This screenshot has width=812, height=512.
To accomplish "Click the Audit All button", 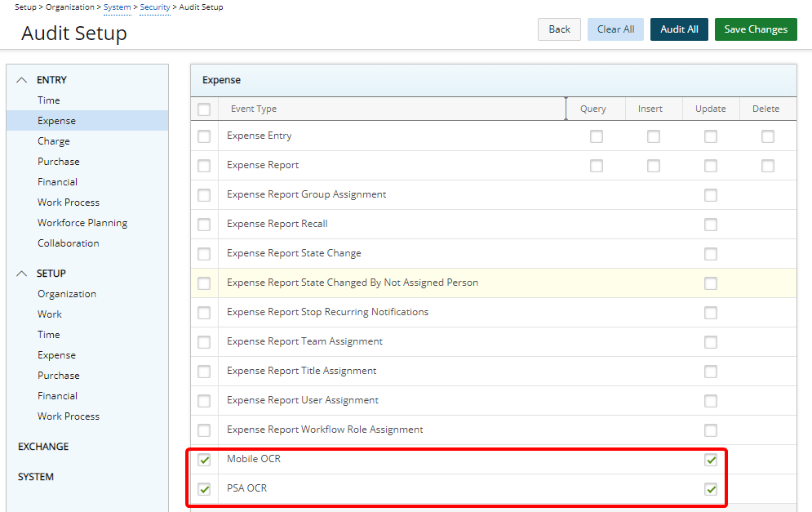I will [x=679, y=29].
